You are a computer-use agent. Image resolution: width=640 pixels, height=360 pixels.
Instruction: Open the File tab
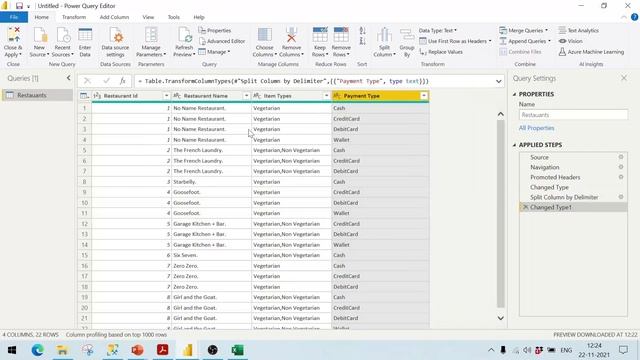[x=14, y=17]
